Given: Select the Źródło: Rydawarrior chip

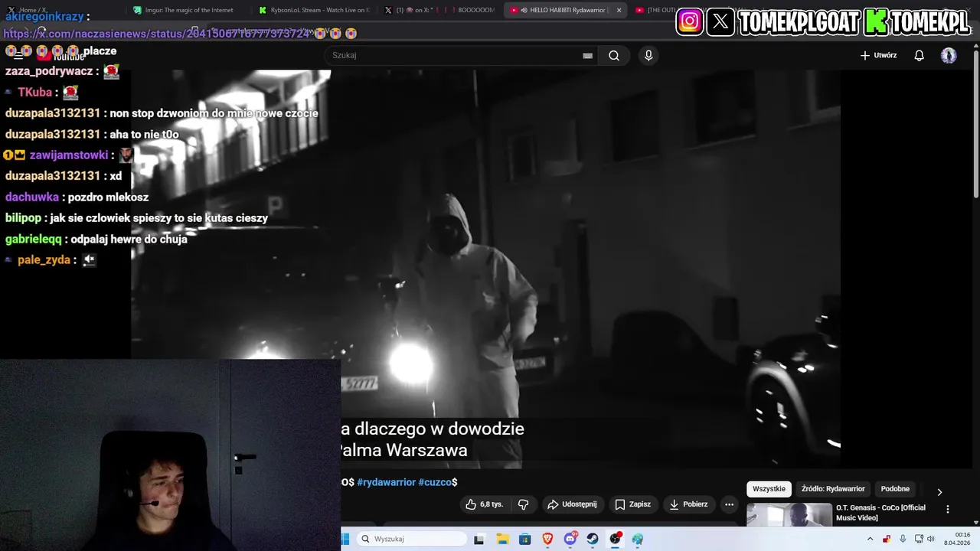Looking at the screenshot, I should coord(833,489).
